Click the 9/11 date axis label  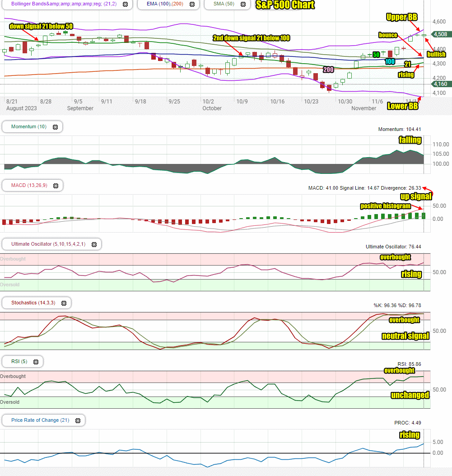tap(107, 102)
